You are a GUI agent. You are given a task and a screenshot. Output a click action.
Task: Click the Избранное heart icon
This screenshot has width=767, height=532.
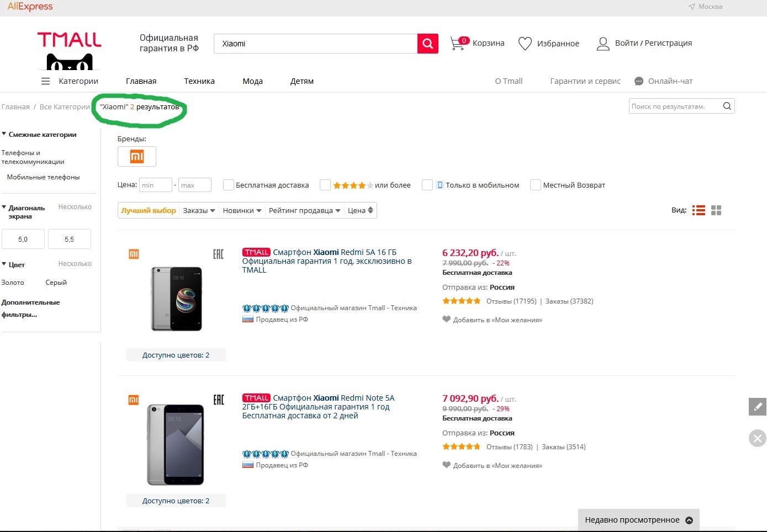pyautogui.click(x=525, y=44)
